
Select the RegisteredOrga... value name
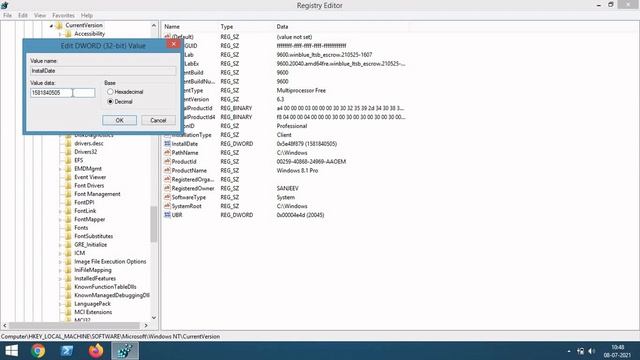pyautogui.click(x=193, y=180)
